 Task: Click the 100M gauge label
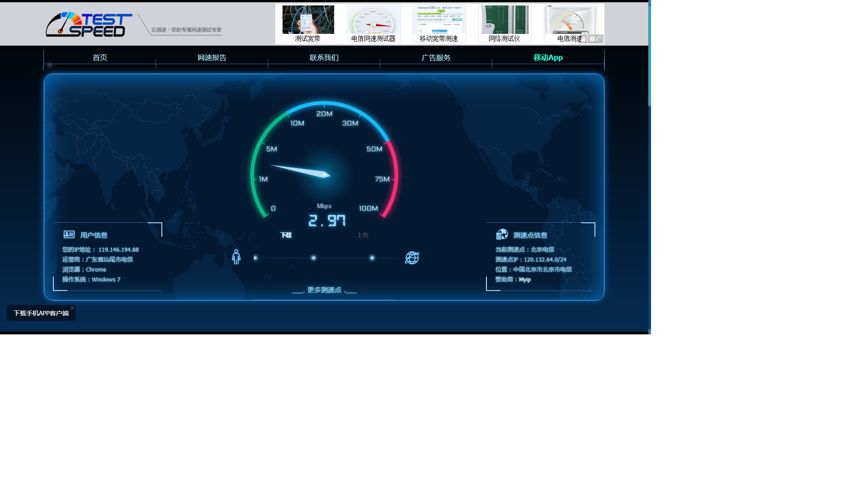(368, 209)
